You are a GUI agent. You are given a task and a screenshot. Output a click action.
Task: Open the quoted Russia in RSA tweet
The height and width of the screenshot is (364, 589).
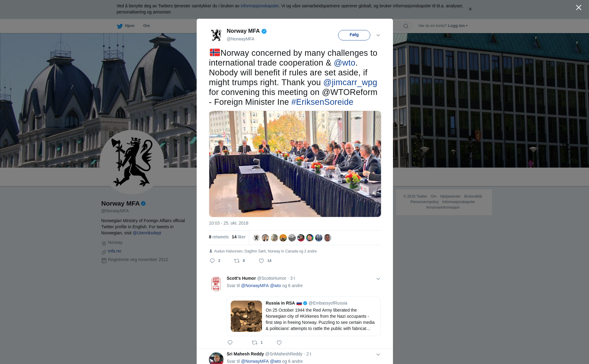point(303,316)
